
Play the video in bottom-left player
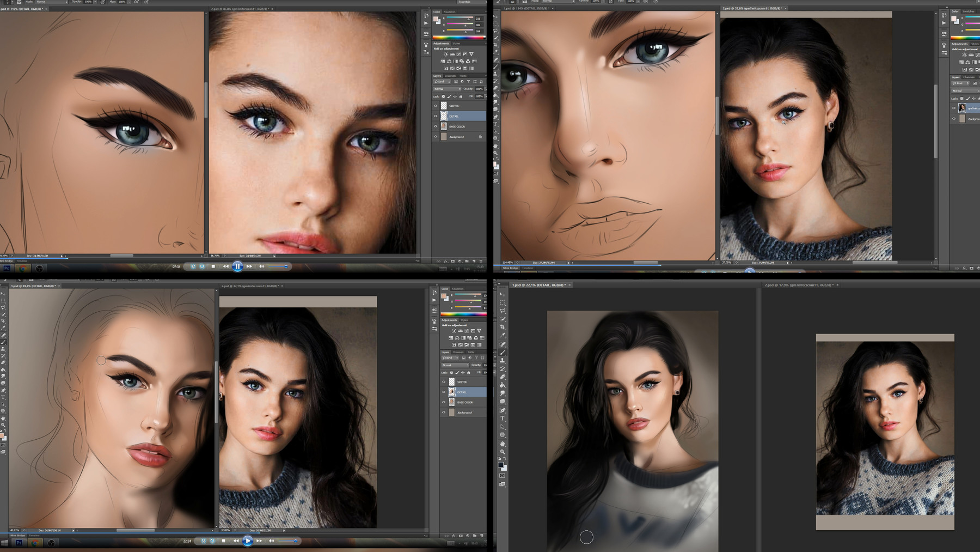pyautogui.click(x=247, y=541)
